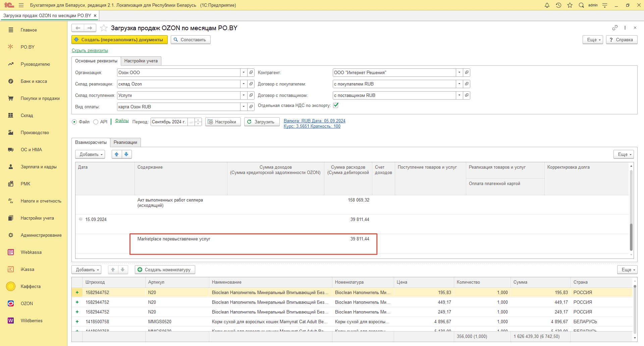The image size is (644, 346).
Task: Select the API radio button
Action: click(x=96, y=122)
